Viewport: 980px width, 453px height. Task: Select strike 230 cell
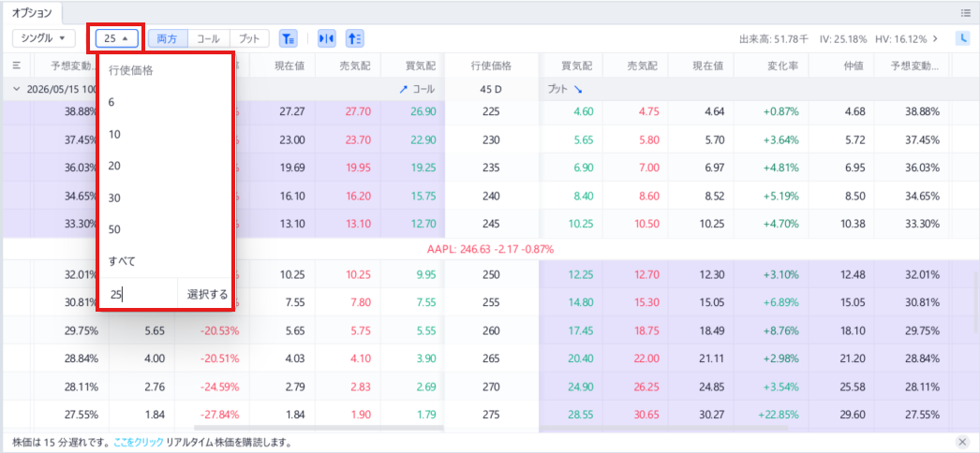click(x=491, y=140)
